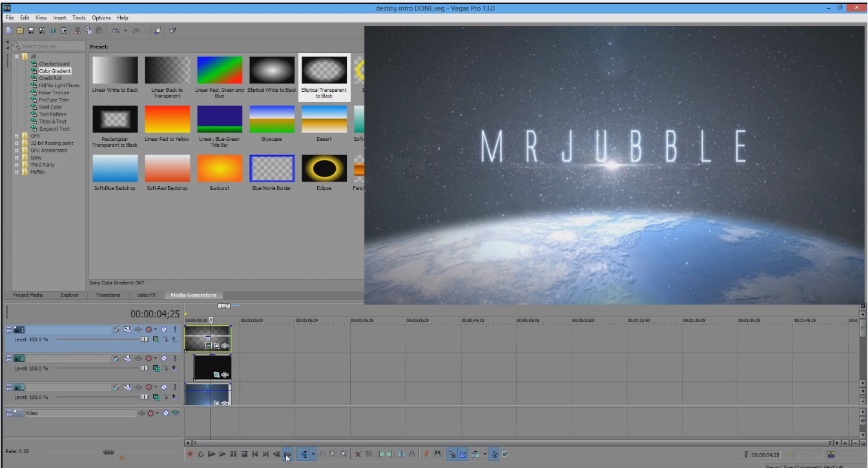Click Play From Start button

[x=211, y=454]
